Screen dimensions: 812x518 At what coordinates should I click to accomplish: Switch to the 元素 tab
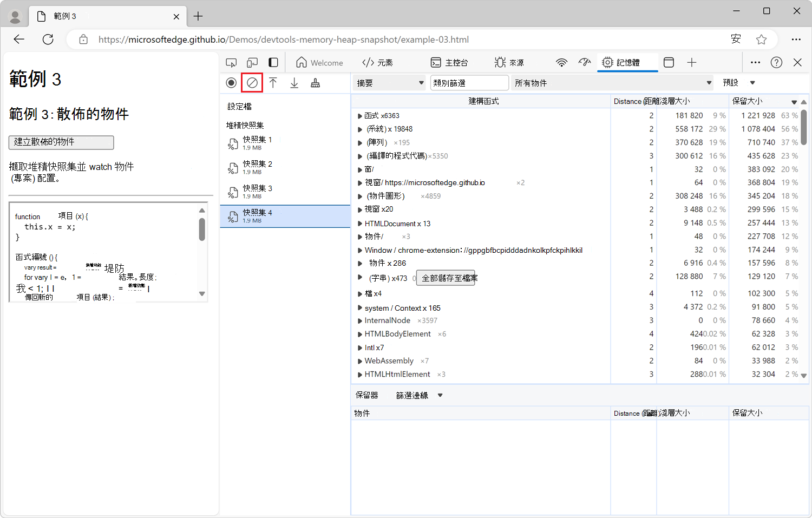[378, 63]
